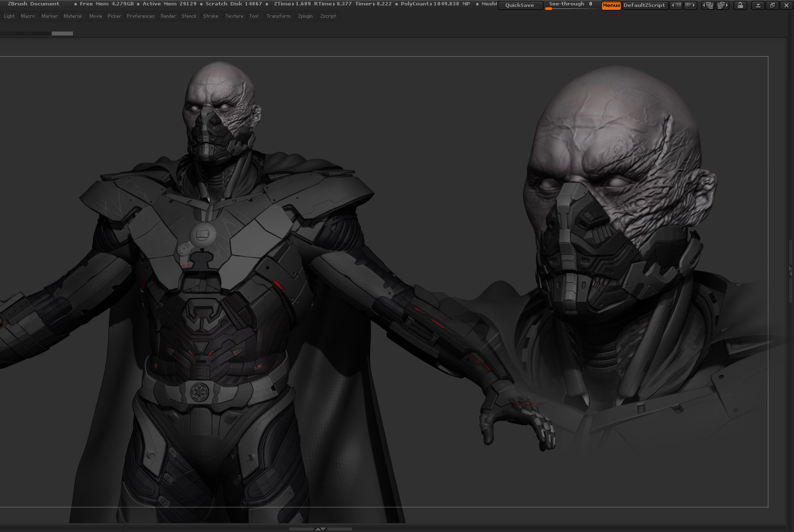Click the collapse interface icon
Image resolution: width=794 pixels, height=532 pixels.
pos(759,5)
